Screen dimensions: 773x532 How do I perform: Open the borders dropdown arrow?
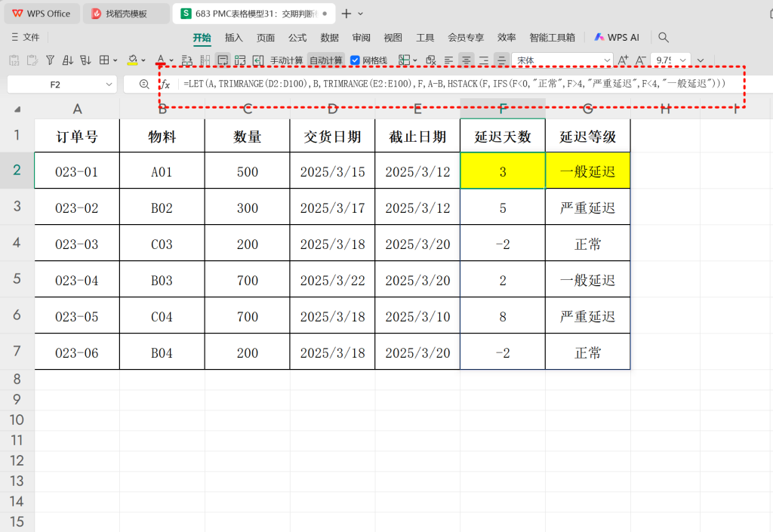pyautogui.click(x=115, y=60)
